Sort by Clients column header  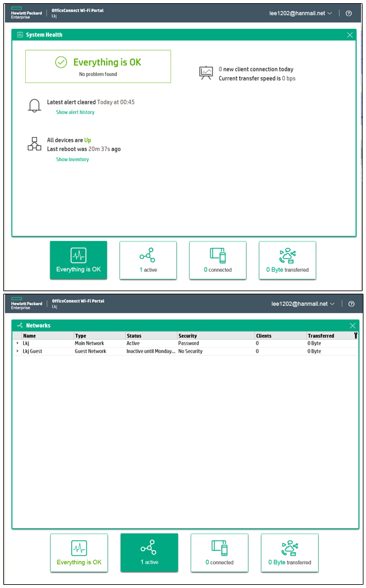[x=281, y=336]
